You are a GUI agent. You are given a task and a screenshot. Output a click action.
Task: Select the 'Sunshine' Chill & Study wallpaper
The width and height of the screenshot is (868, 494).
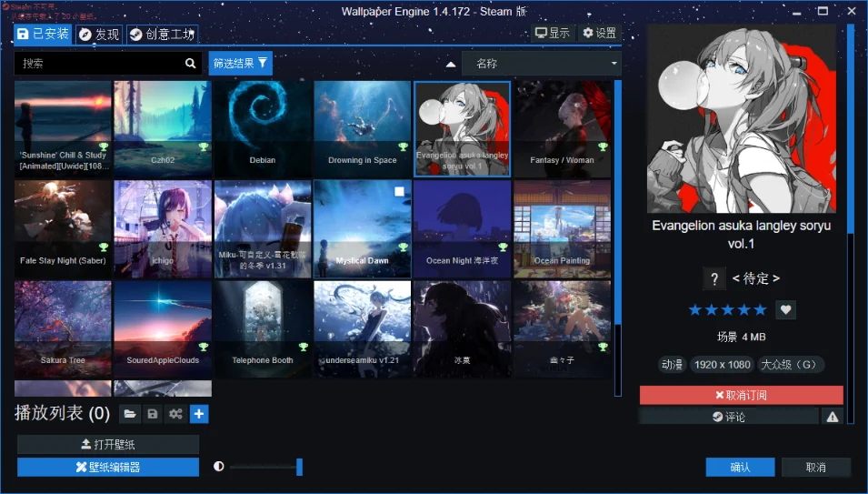click(63, 129)
